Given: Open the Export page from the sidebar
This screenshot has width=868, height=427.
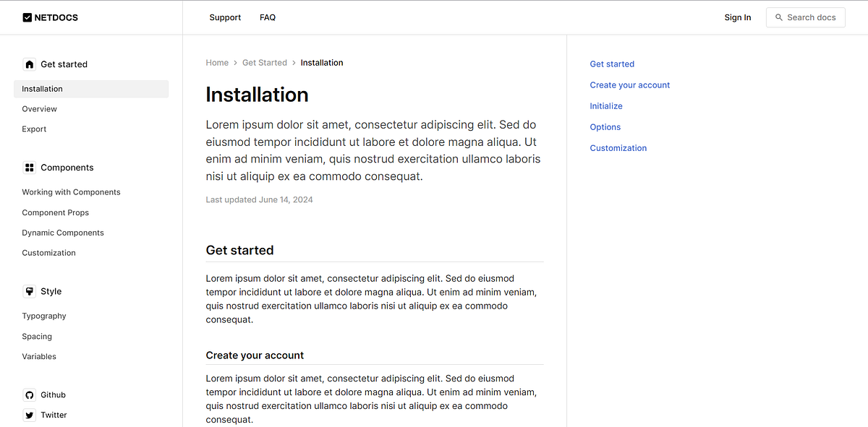Looking at the screenshot, I should click(x=34, y=129).
